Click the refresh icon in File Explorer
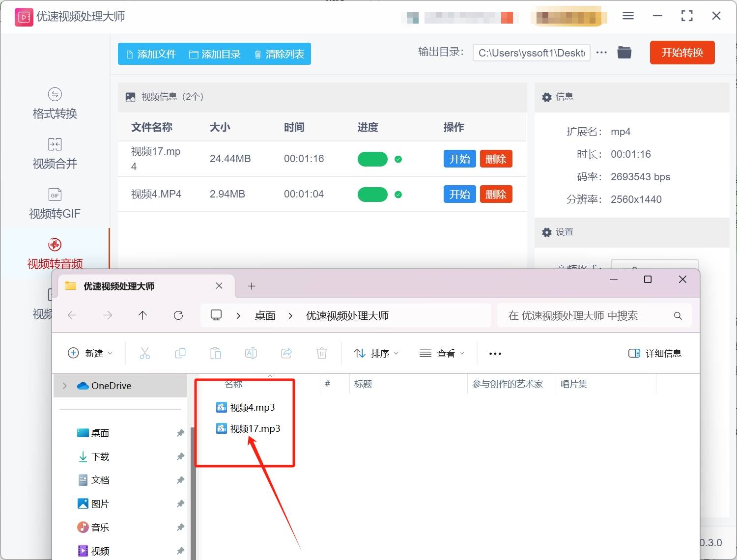The height and width of the screenshot is (560, 737). 178,315
